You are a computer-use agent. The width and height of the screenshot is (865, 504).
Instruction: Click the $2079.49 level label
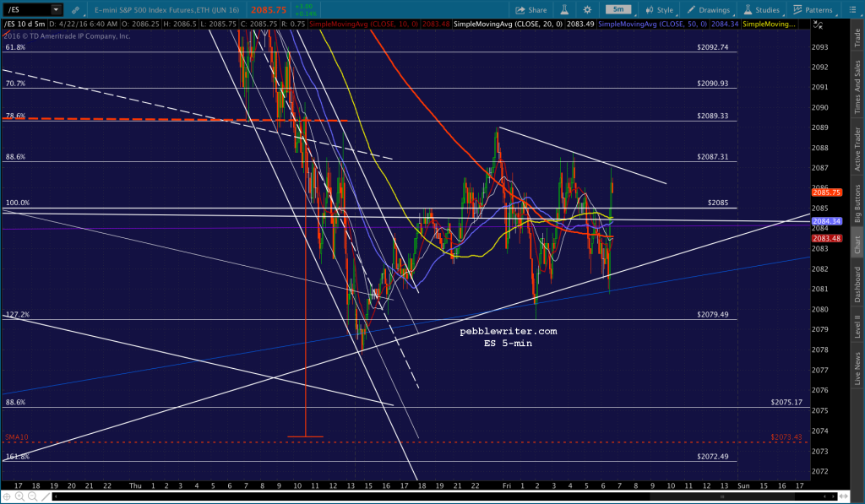tap(712, 315)
